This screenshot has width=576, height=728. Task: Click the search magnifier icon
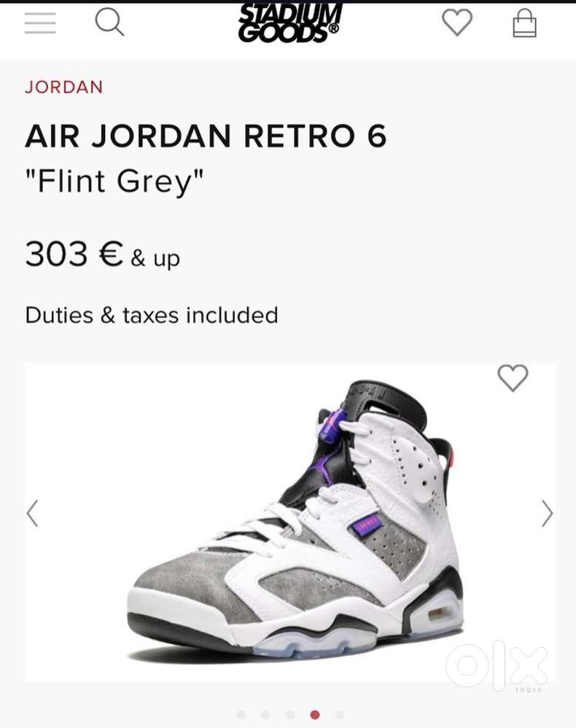click(x=109, y=23)
